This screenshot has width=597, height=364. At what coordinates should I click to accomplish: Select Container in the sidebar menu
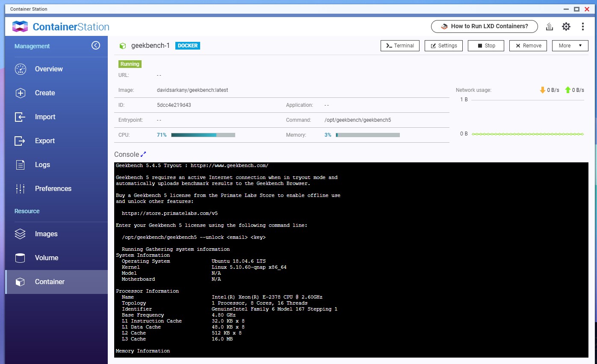(x=50, y=282)
